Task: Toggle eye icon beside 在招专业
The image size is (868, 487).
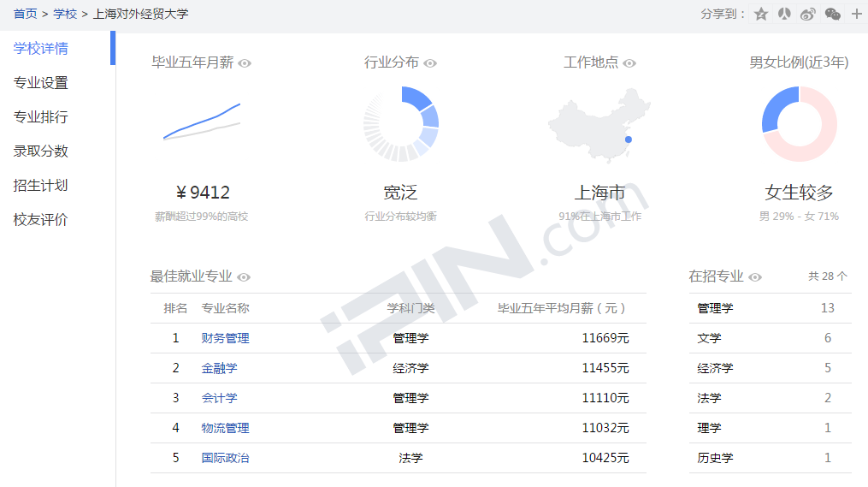Action: 755,277
